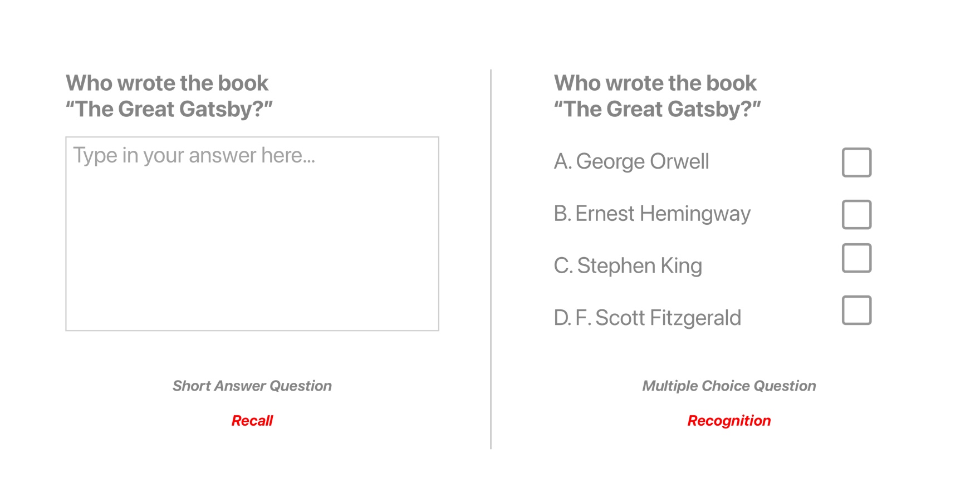Click 'The Great Gatsby?' line above the text box

(169, 109)
